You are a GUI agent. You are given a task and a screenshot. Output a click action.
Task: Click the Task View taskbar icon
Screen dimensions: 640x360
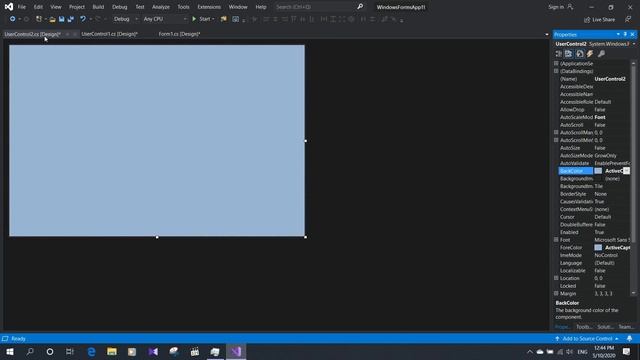[x=70, y=351]
